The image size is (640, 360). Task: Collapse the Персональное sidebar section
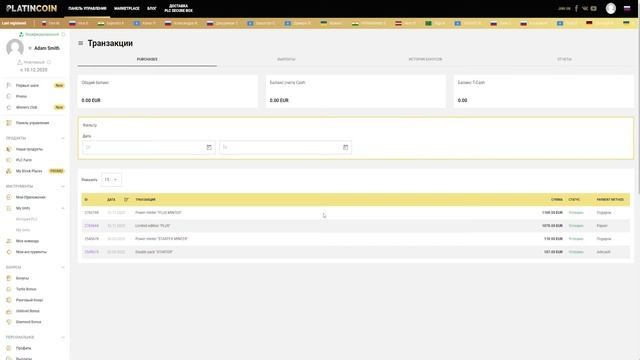coord(63,338)
